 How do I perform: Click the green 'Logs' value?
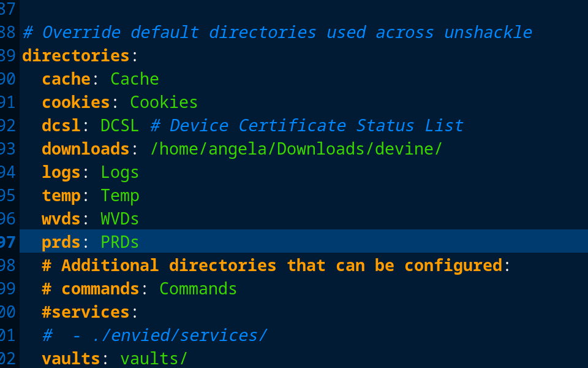pos(119,172)
